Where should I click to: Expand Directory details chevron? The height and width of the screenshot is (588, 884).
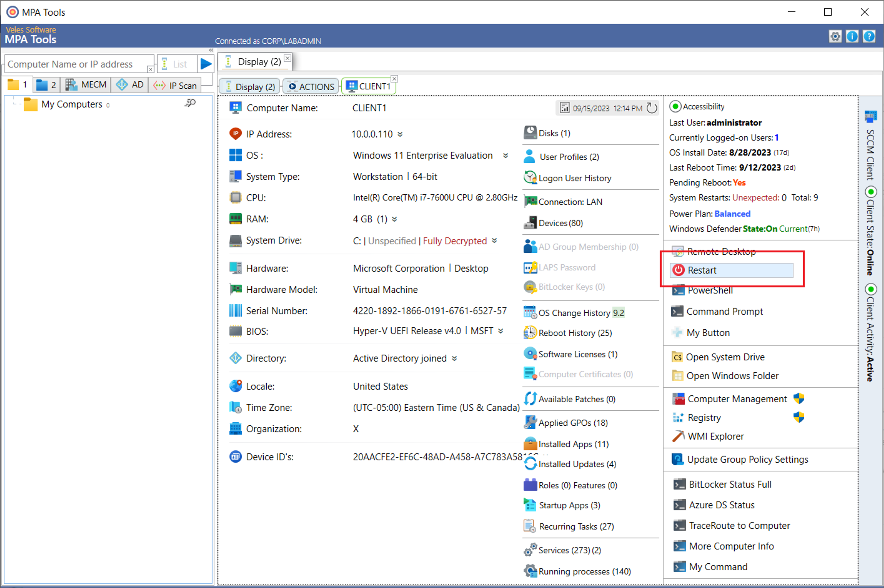(454, 358)
